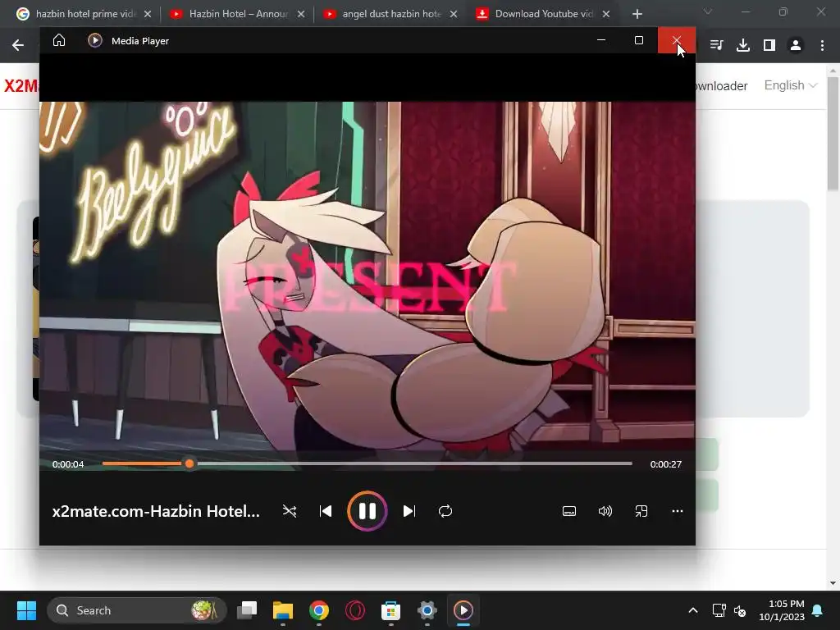Open Chrome downloads icon
The width and height of the screenshot is (840, 630).
(743, 45)
